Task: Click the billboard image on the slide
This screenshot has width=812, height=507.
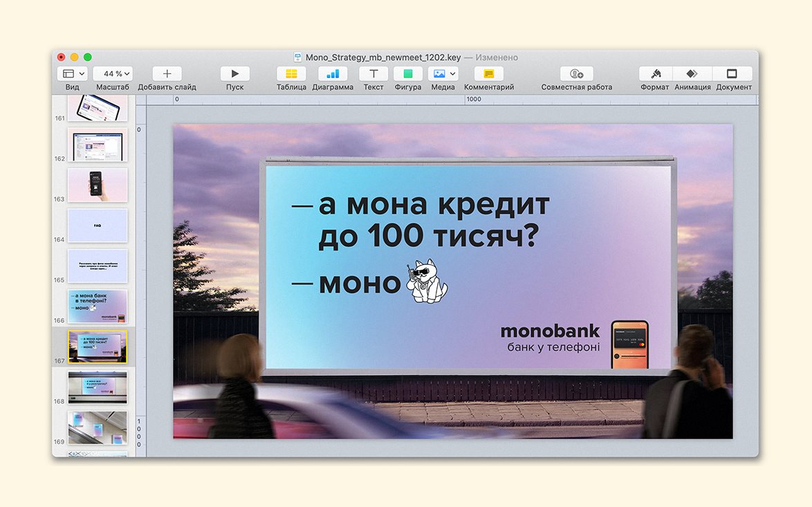Action: click(468, 266)
